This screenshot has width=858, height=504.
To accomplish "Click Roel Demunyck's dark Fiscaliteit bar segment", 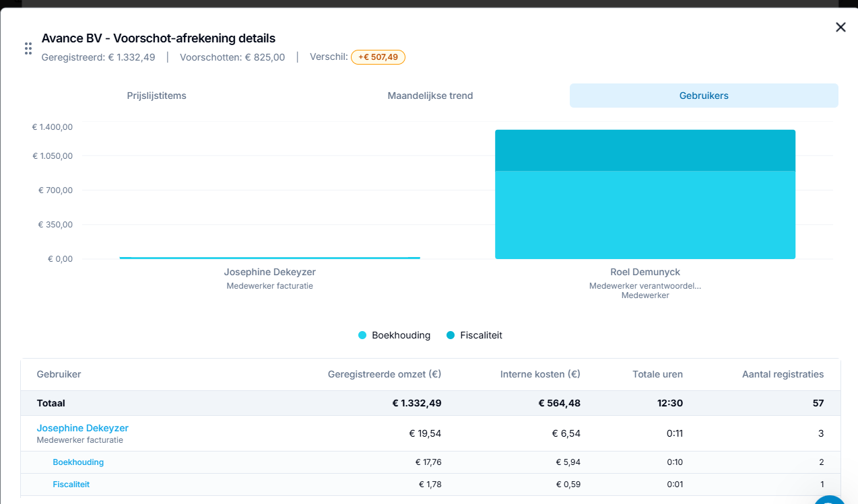I will click(645, 150).
